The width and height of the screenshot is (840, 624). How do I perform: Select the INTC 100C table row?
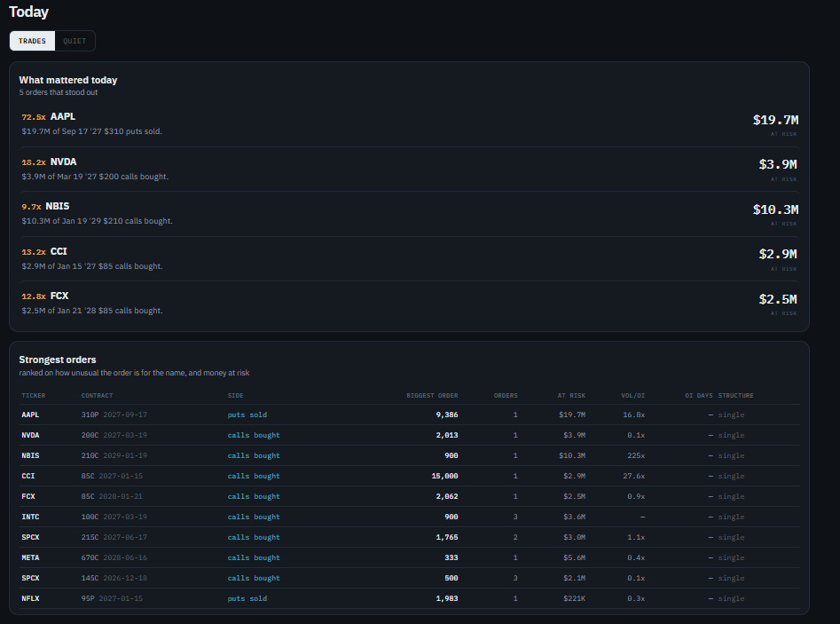tap(409, 517)
